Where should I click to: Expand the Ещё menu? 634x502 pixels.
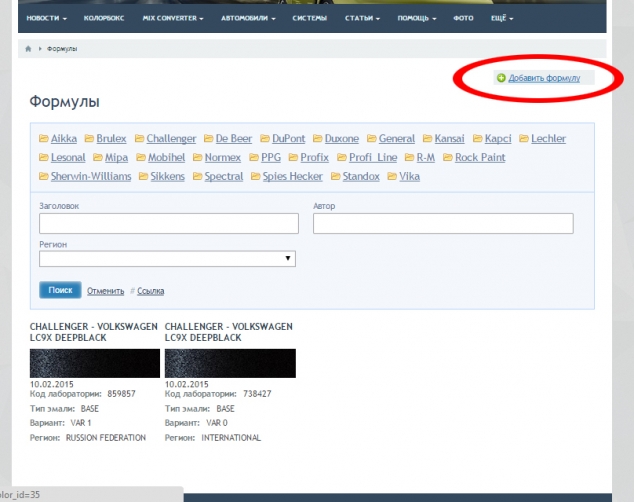[x=502, y=18]
